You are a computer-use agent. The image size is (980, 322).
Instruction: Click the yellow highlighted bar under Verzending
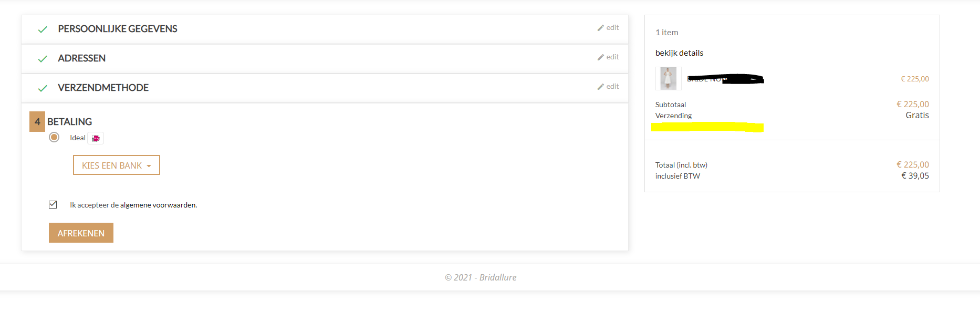707,127
